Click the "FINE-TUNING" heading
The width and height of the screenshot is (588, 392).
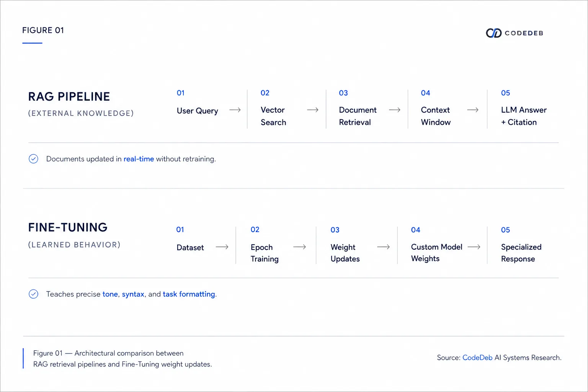(68, 227)
